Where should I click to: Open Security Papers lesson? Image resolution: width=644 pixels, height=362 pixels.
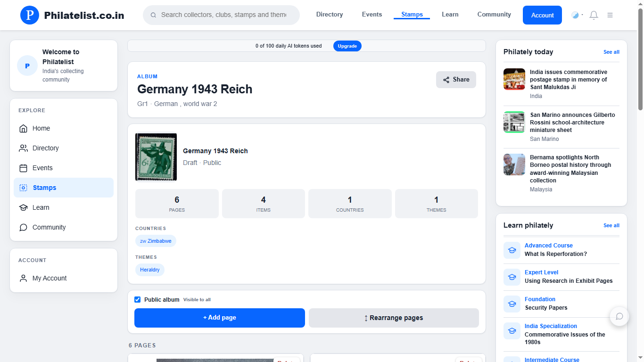click(546, 308)
